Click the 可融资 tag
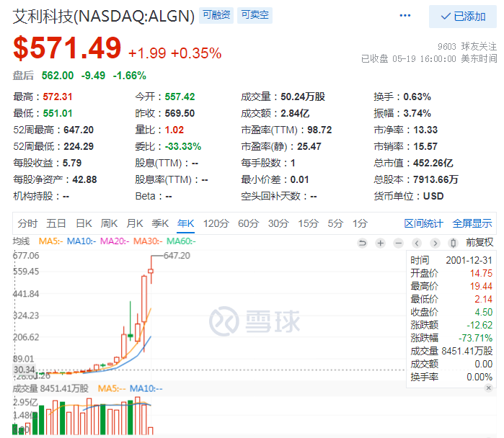The image size is (504, 438). [216, 15]
